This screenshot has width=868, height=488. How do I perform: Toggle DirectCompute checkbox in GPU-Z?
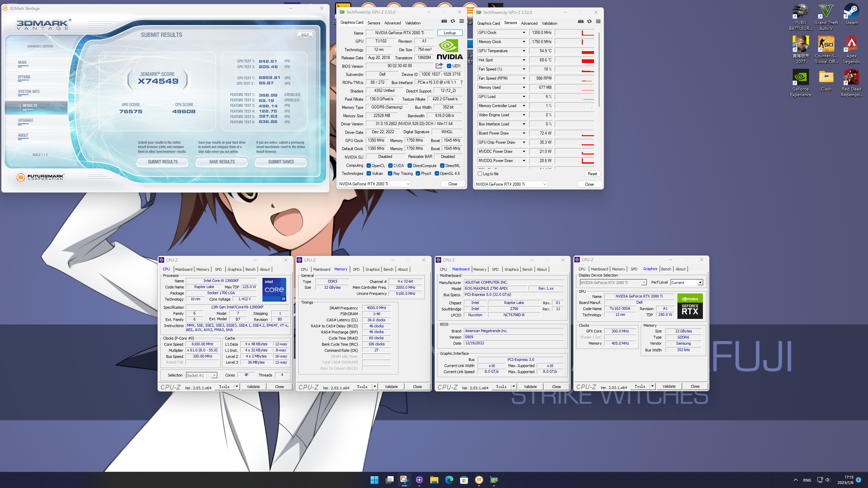(410, 166)
